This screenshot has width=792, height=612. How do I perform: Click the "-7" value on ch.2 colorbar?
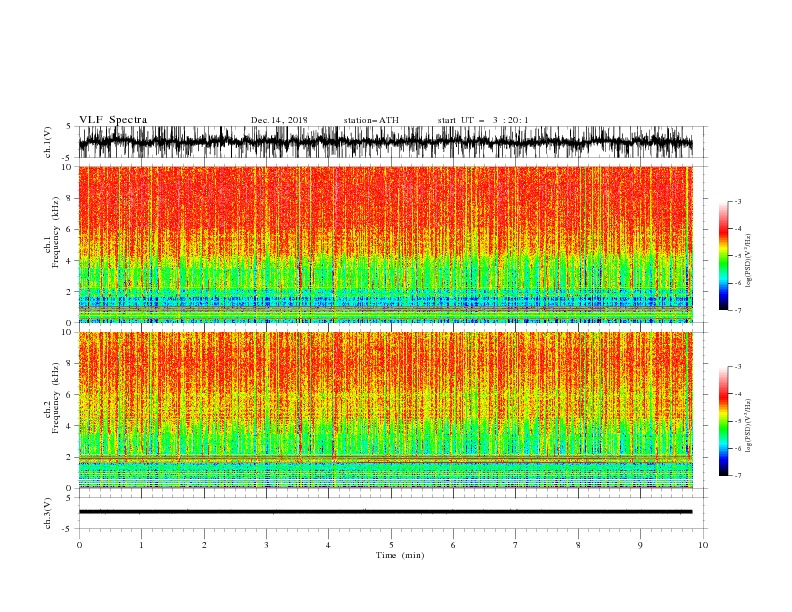(x=737, y=475)
